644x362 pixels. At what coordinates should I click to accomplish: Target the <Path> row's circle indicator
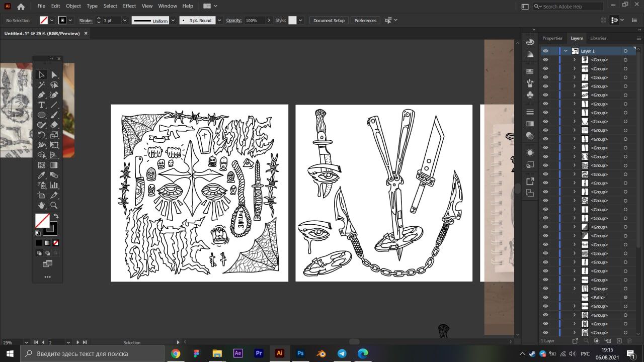tap(625, 297)
